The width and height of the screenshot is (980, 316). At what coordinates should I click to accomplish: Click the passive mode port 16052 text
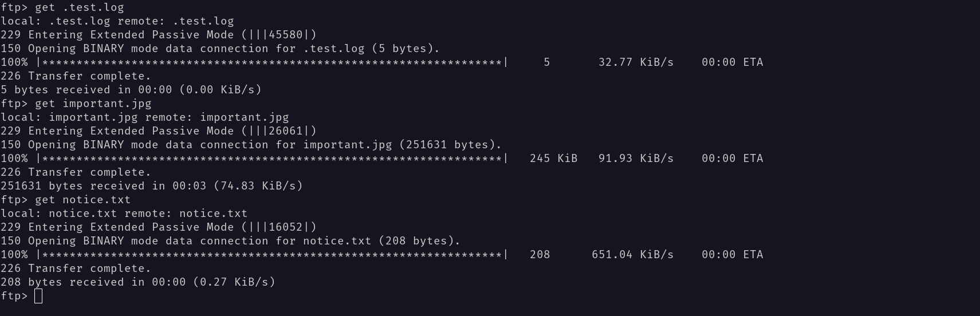pyautogui.click(x=286, y=227)
